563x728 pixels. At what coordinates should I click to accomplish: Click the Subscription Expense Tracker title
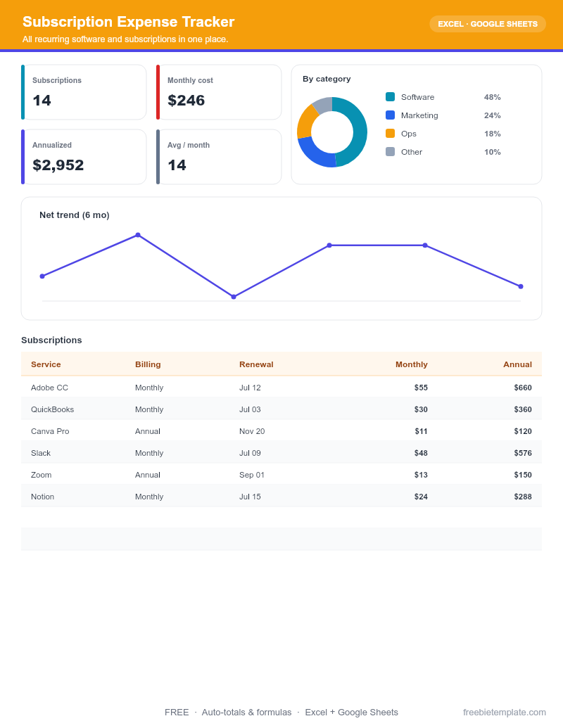pyautogui.click(x=129, y=22)
